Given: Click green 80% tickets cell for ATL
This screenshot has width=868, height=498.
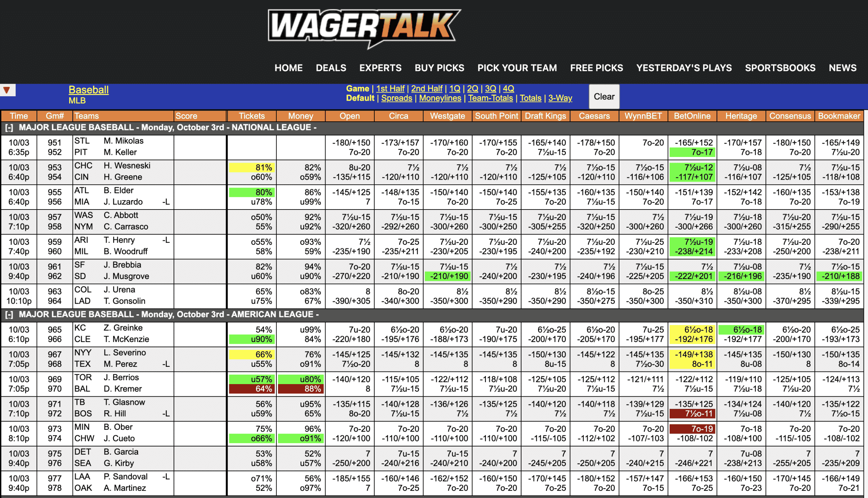Looking at the screenshot, I should point(252,192).
